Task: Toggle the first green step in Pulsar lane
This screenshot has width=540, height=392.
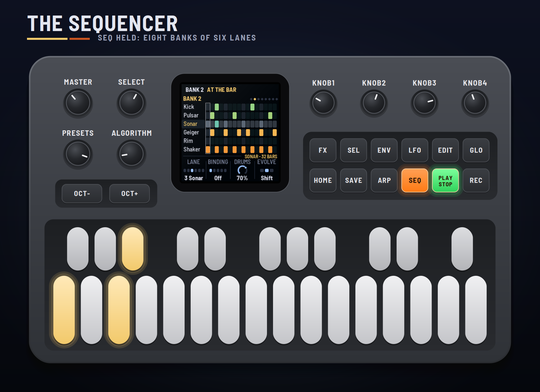Action: point(212,115)
